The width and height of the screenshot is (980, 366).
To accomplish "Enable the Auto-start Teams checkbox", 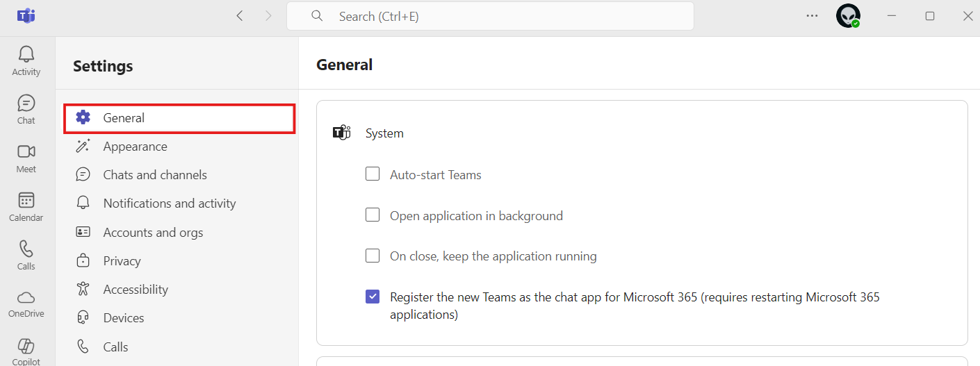I will (x=373, y=174).
